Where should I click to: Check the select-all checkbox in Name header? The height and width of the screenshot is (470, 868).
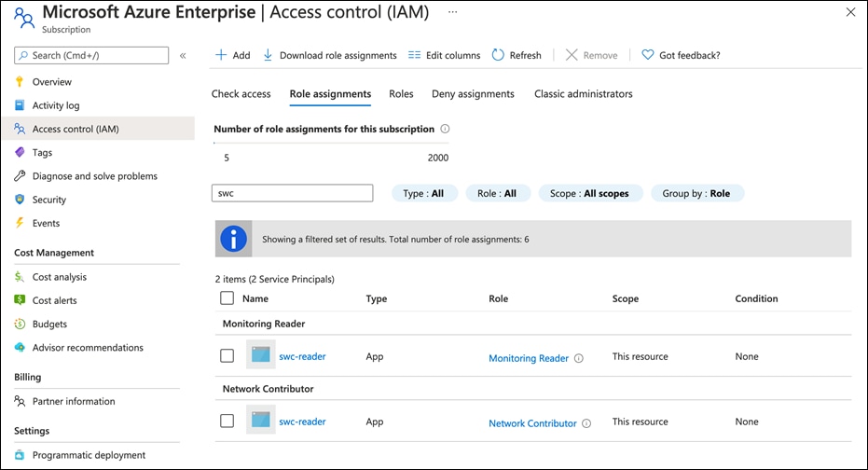pos(227,298)
